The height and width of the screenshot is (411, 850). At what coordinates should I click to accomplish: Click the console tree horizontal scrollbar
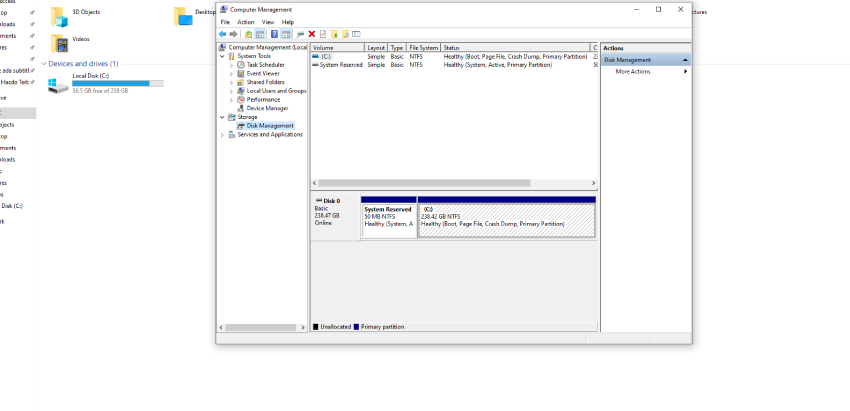(261, 327)
